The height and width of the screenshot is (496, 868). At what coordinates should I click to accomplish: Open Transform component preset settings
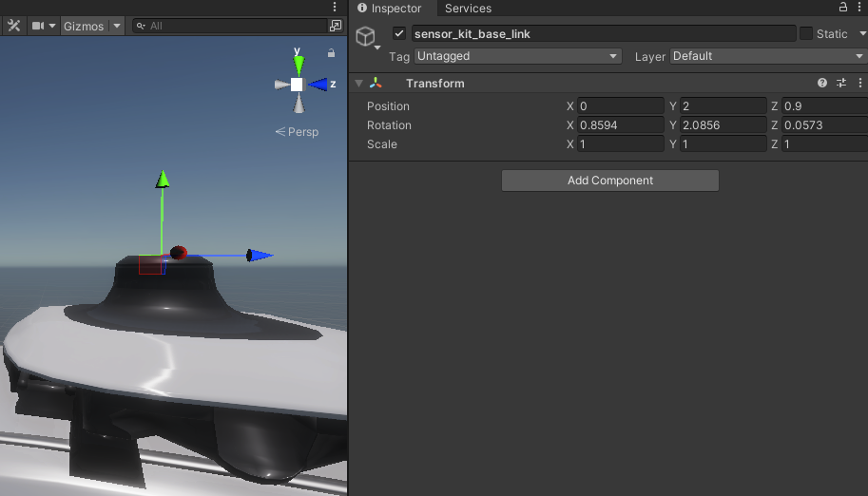click(x=841, y=84)
